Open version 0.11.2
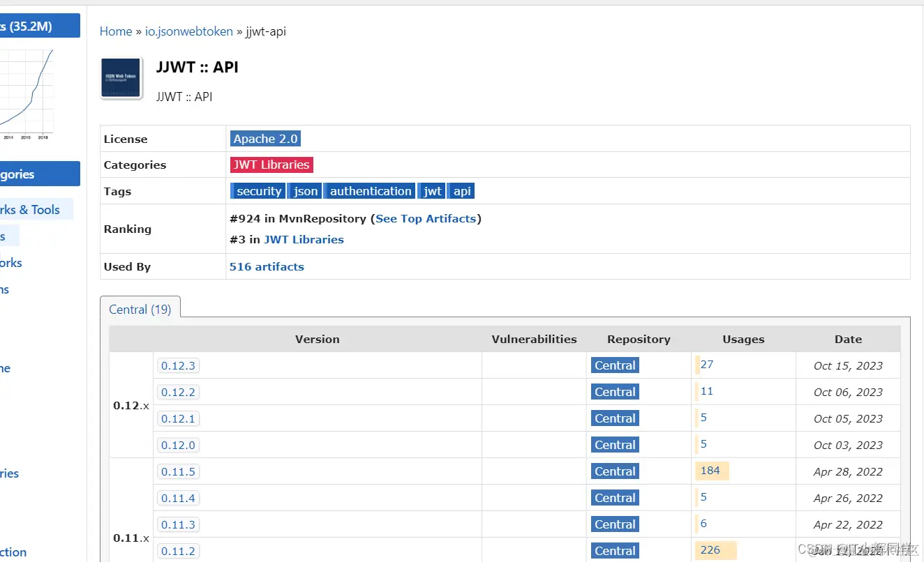924x562 pixels. [179, 551]
